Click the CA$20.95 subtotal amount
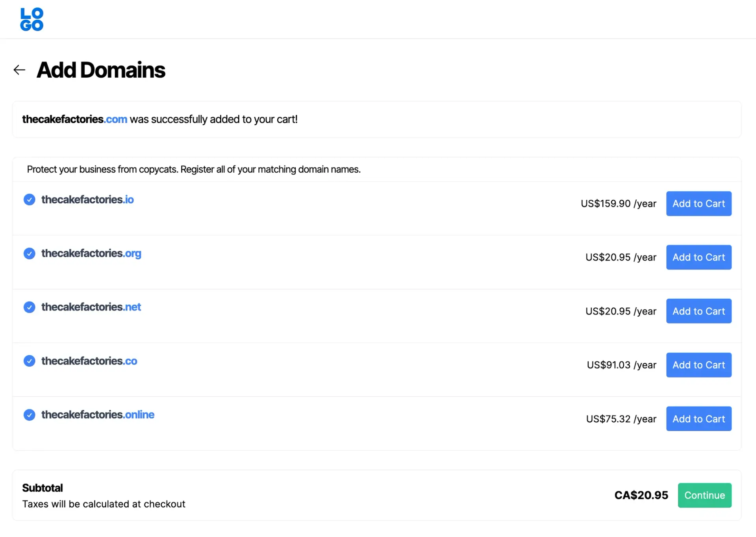The height and width of the screenshot is (537, 756). (641, 495)
